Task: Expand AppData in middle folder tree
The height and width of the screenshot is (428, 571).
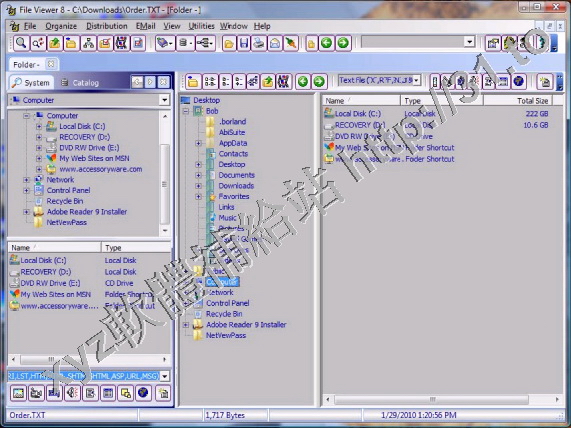Action: coord(198,143)
